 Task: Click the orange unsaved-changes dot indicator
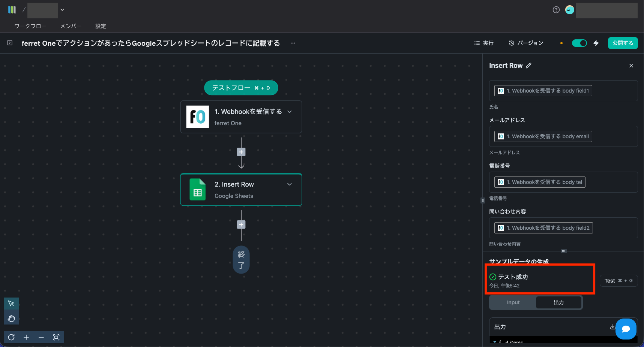(561, 43)
